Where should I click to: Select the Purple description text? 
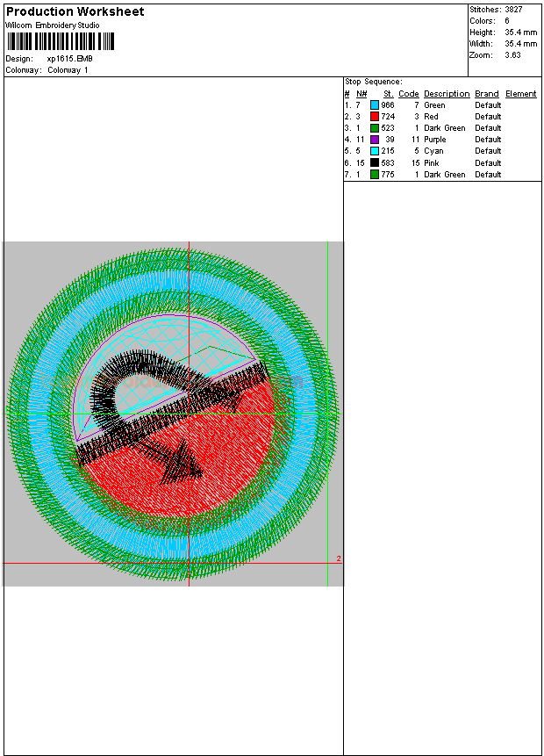[x=435, y=140]
